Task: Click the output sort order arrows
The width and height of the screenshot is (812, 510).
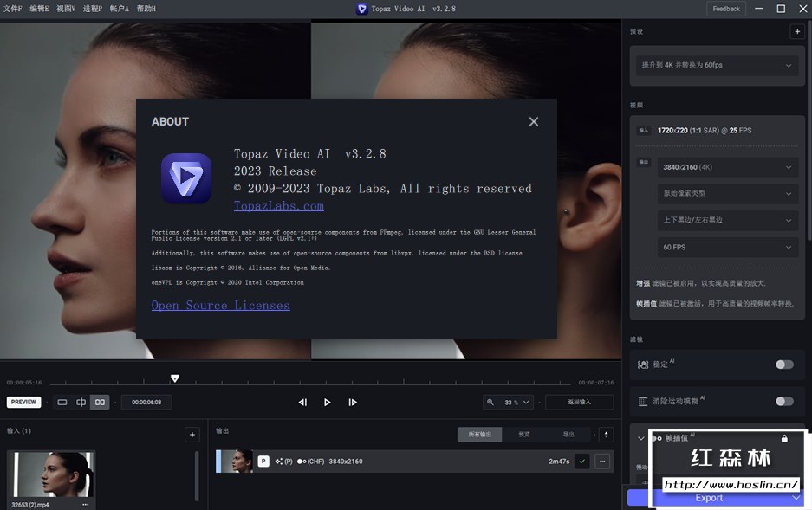Action: point(606,435)
